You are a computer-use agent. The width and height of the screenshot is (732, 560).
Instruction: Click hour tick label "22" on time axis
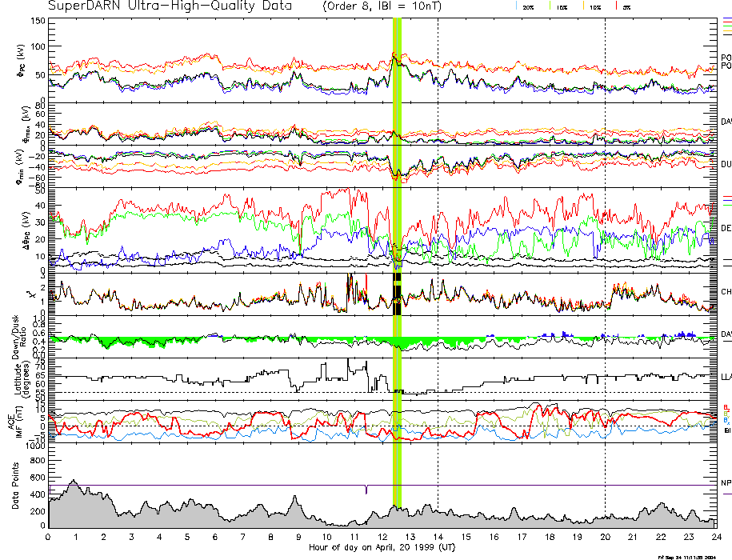[661, 537]
